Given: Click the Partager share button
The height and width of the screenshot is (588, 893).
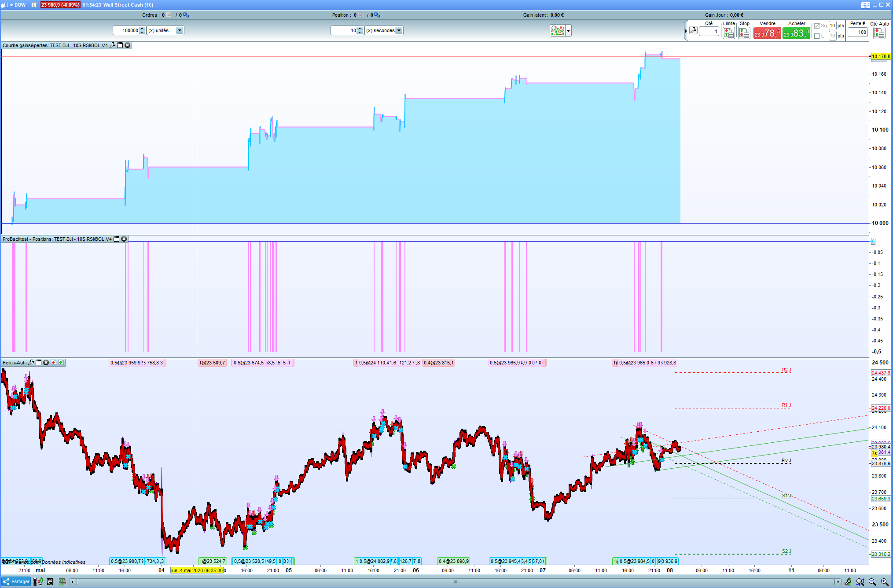Looking at the screenshot, I should 16,581.
